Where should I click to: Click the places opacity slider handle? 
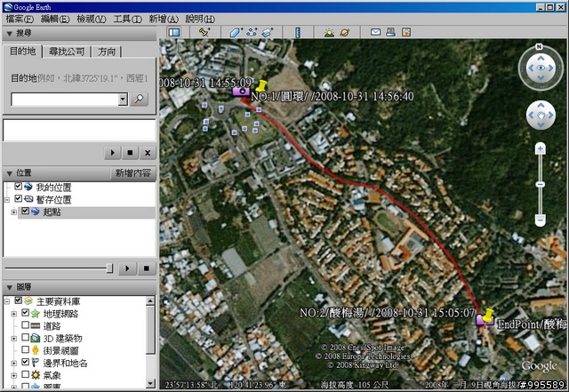109,268
